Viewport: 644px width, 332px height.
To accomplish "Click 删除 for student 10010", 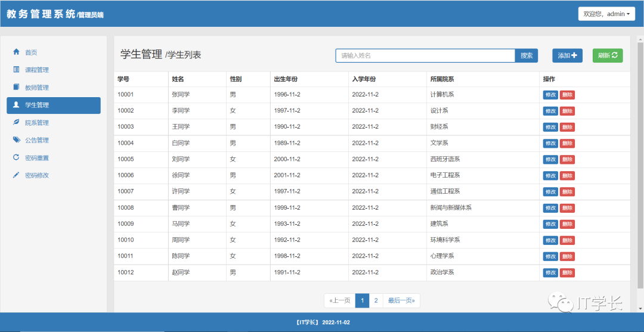I will click(x=567, y=240).
